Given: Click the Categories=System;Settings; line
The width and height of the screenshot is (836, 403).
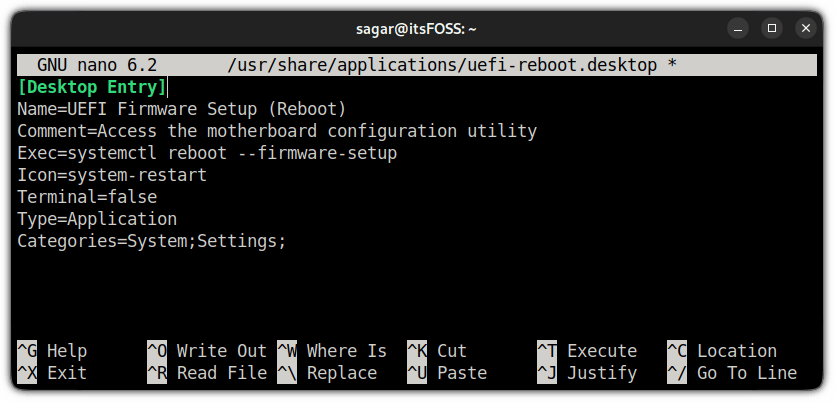Looking at the screenshot, I should pos(152,241).
